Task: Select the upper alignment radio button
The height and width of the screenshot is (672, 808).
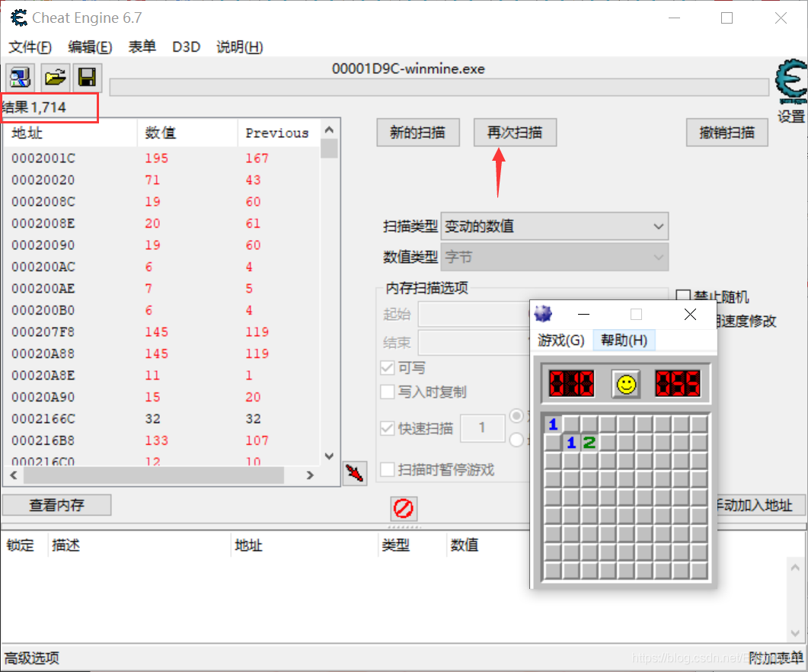Action: tap(516, 416)
